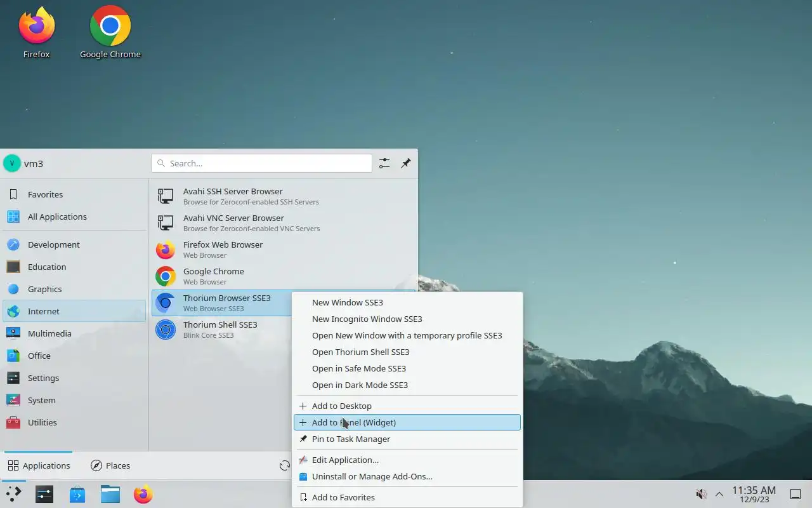Select Add to Favorites
The image size is (812, 508).
407,497
